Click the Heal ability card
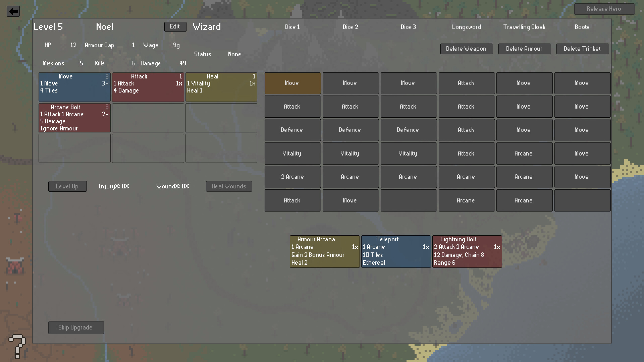The width and height of the screenshot is (644, 362). (x=221, y=87)
